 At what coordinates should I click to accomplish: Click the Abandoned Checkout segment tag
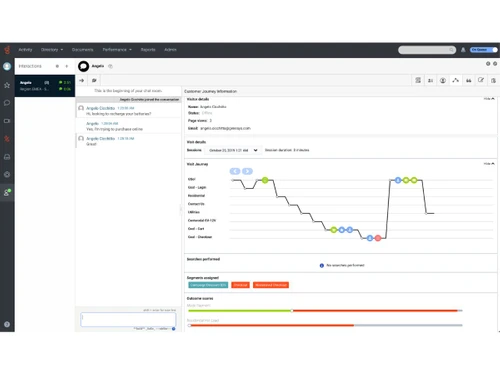[x=271, y=285]
